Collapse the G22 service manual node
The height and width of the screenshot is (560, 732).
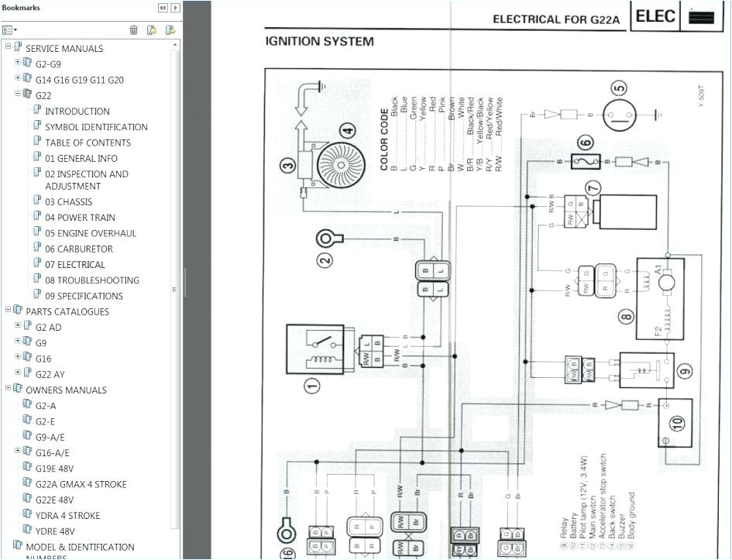(18, 94)
